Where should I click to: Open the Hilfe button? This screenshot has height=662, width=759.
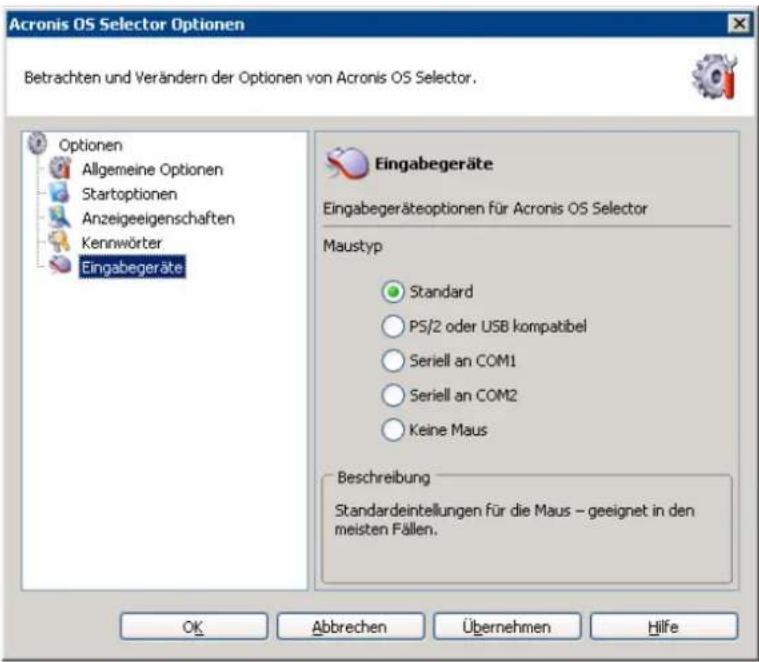pos(664,627)
